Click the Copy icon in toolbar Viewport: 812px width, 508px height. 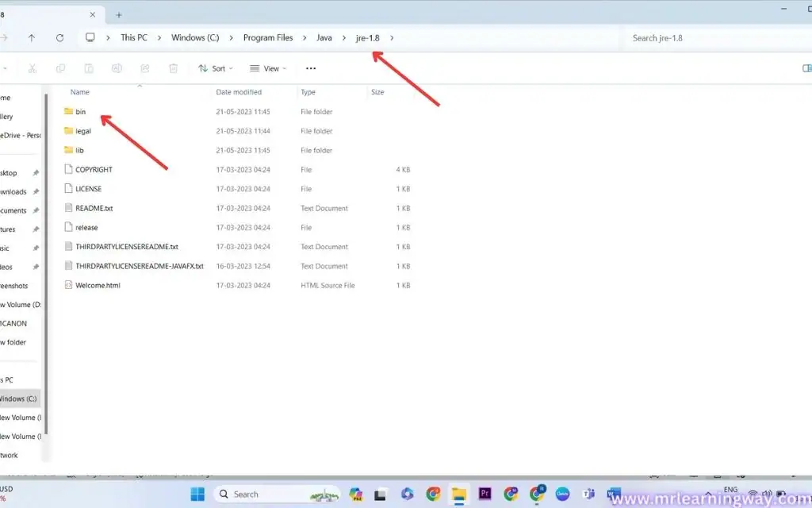(x=60, y=68)
